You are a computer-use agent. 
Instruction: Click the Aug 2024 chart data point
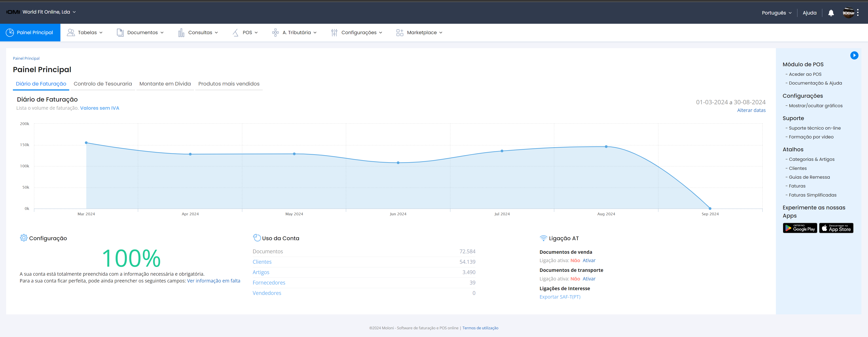(606, 147)
